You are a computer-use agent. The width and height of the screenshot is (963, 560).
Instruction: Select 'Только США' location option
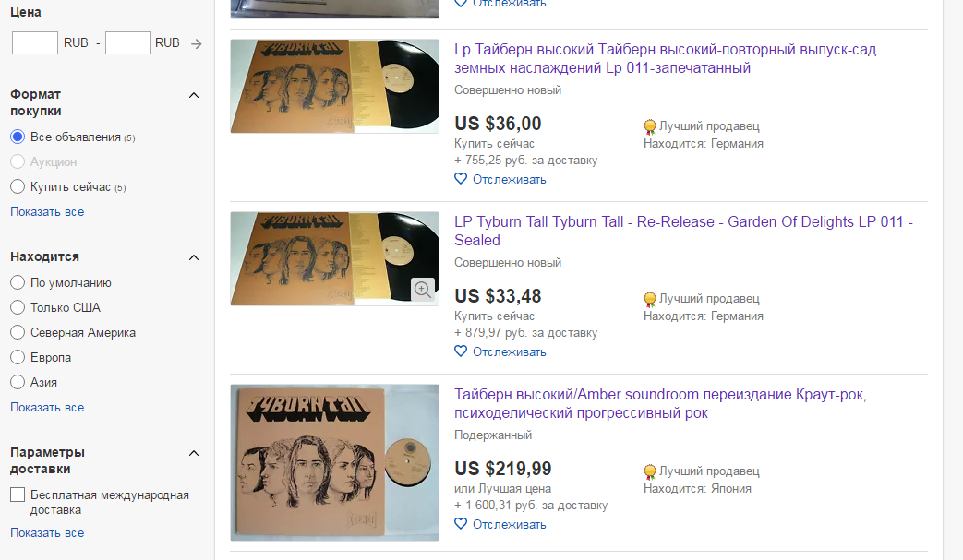click(18, 307)
